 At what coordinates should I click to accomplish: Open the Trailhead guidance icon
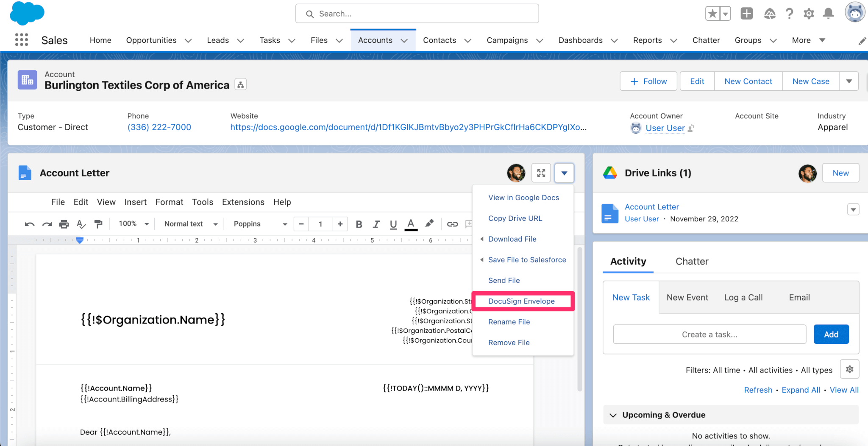click(770, 14)
